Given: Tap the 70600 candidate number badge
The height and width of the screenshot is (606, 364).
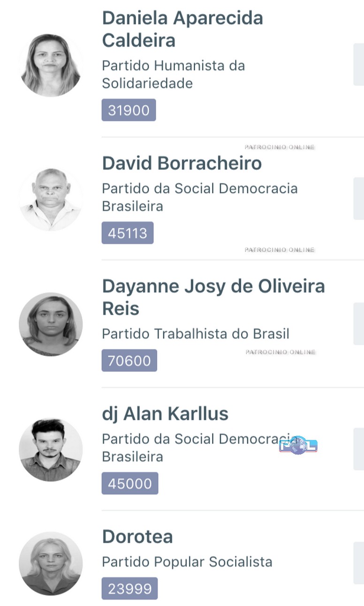Looking at the screenshot, I should pos(129,361).
